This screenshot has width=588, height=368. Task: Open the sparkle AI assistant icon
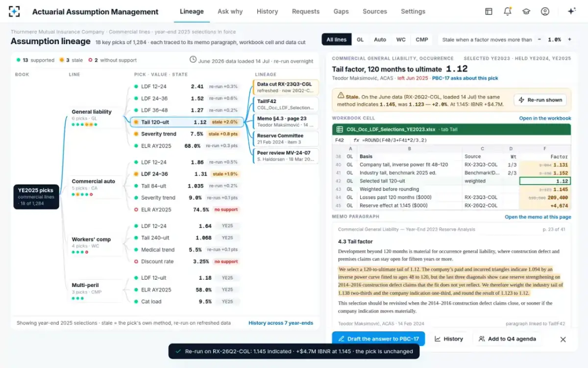571,11
